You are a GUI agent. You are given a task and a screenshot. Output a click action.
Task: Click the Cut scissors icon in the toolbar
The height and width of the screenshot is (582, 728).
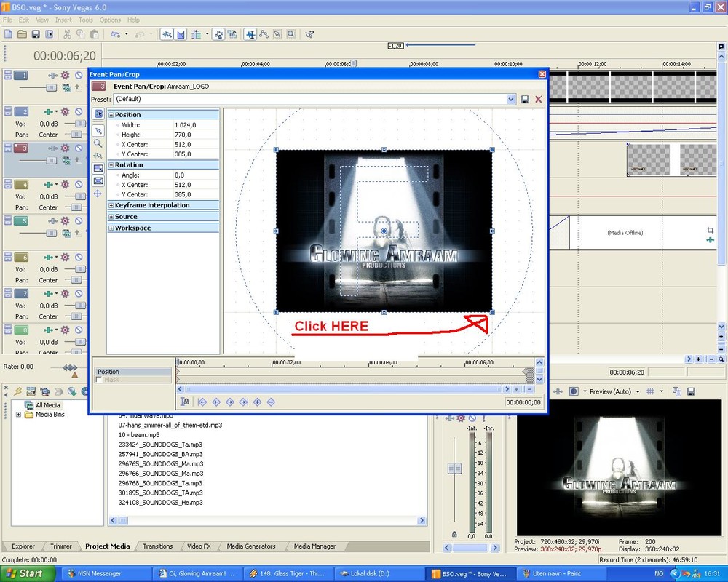click(67, 34)
